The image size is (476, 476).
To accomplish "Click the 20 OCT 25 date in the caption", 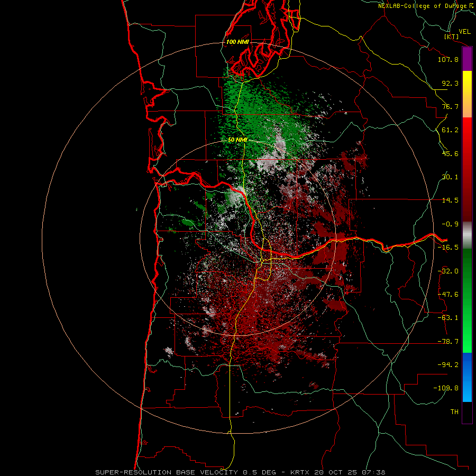I will [335, 472].
